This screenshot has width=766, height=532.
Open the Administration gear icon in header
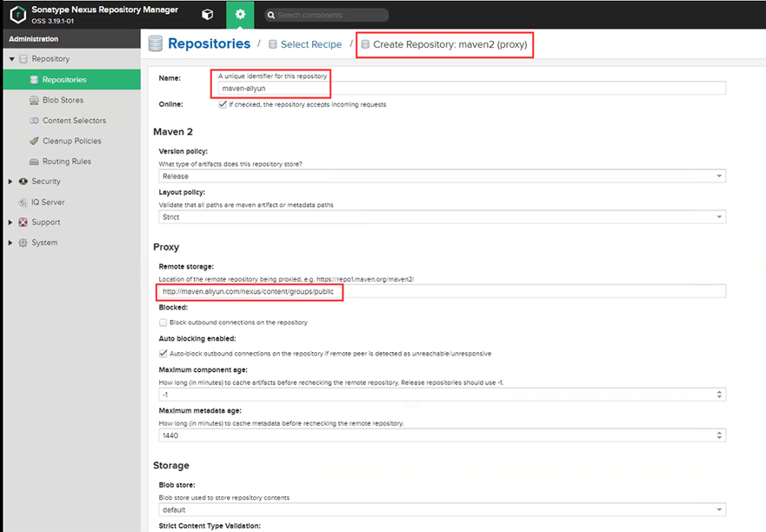(x=240, y=15)
